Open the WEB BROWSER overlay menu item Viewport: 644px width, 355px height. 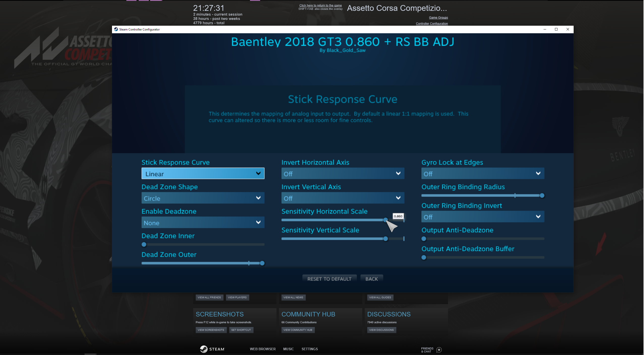pos(263,349)
